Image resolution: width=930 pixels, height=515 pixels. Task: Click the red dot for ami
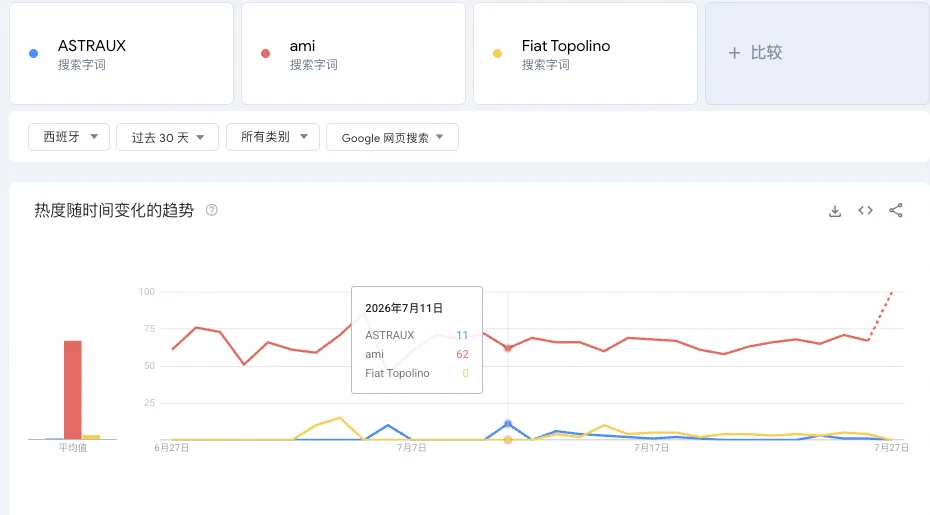(x=266, y=53)
